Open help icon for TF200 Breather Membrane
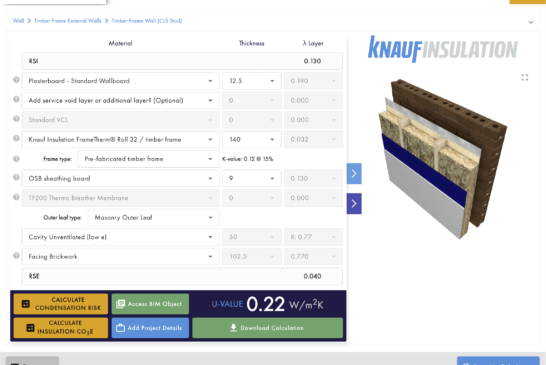Screen dimensions: 546x365 point(16,197)
